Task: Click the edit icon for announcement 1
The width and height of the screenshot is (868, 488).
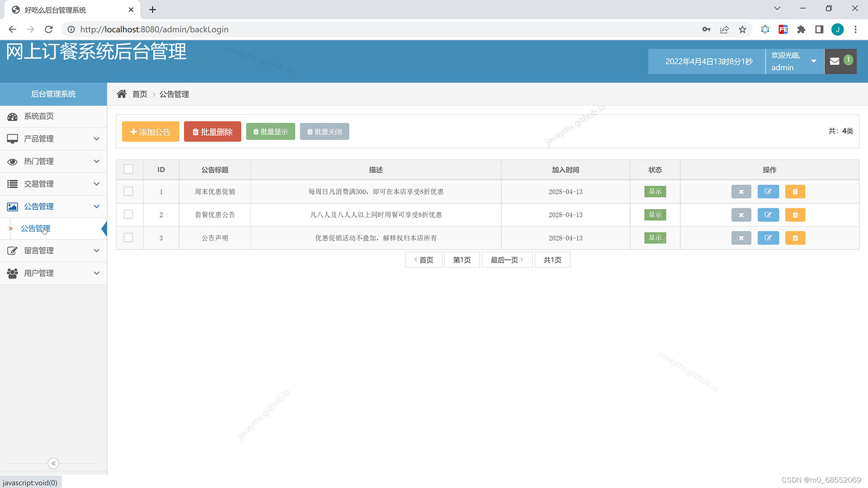Action: (x=768, y=192)
